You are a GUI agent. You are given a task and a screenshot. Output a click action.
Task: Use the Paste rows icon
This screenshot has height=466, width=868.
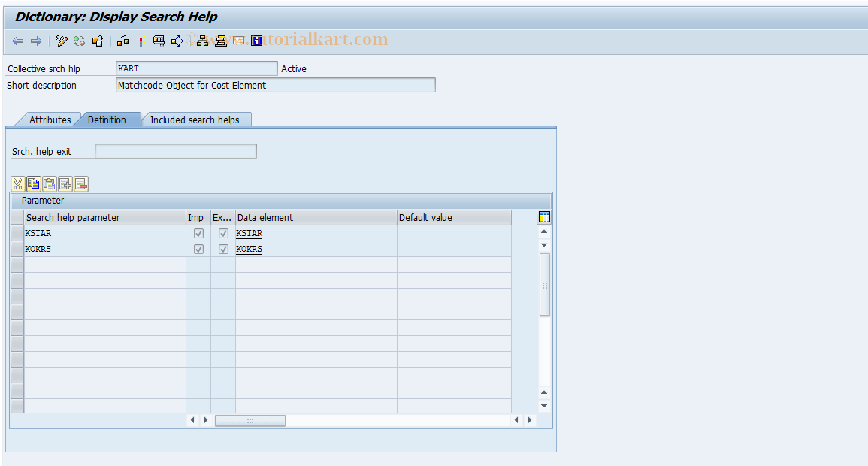[49, 183]
